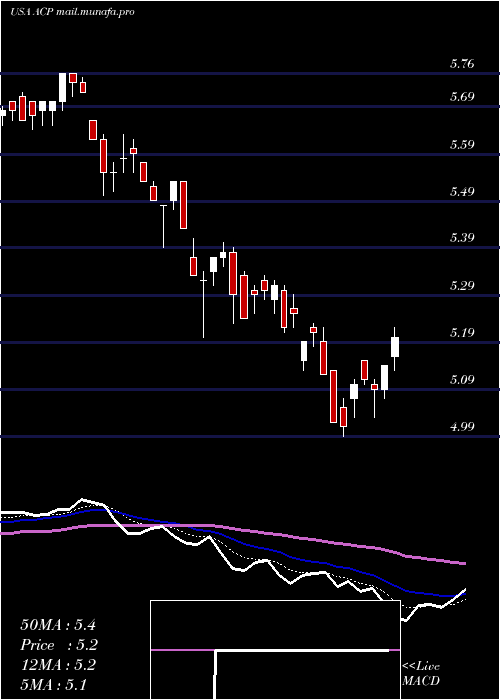Click the 'USA ACP mail.munafa.pro' title text
This screenshot has height=700, width=500.
[72, 12]
